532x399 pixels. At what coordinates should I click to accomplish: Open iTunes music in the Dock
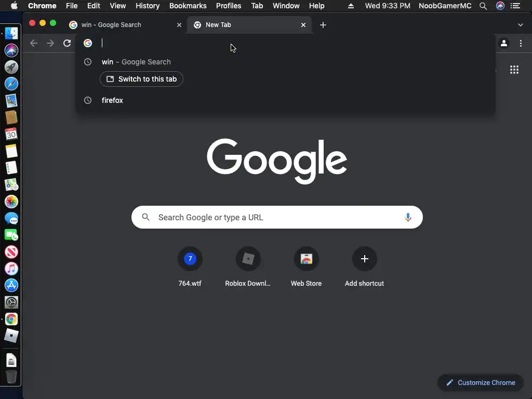11,269
